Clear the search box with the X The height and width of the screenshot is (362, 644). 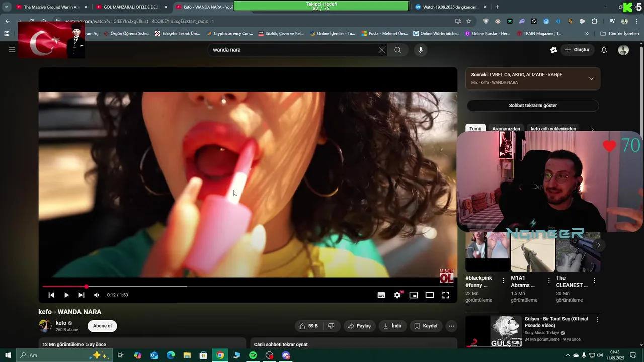click(381, 50)
